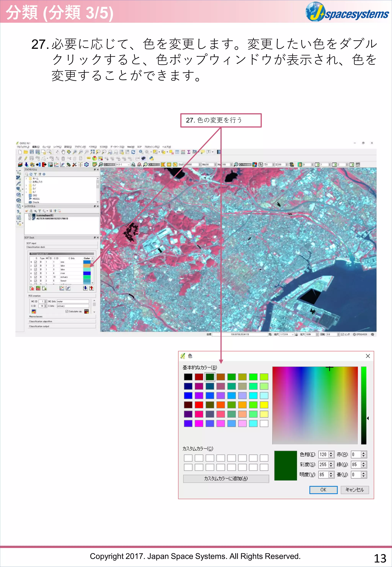Viewport: 392px width, 567px height.
Task: Expand the Classification algorithm section
Action: pos(61,321)
